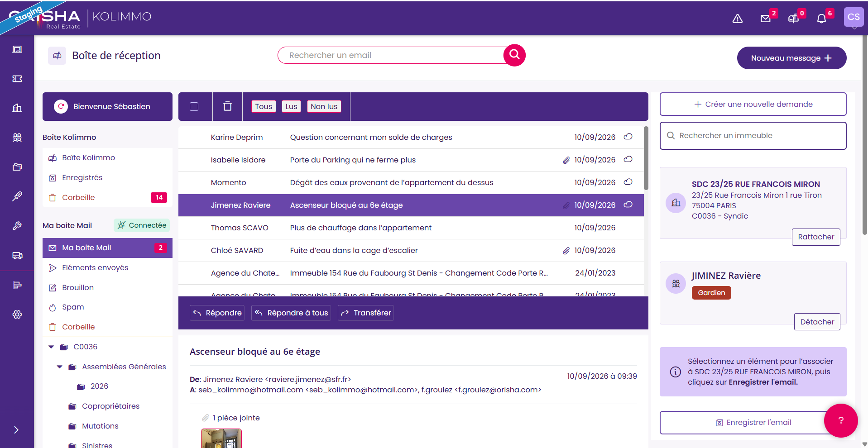Open the Ma boite Mail folder
The image size is (868, 448).
(107, 248)
